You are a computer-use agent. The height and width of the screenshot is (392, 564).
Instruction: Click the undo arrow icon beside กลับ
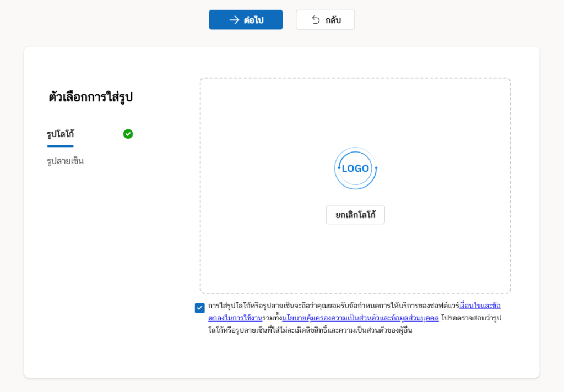pyautogui.click(x=316, y=20)
